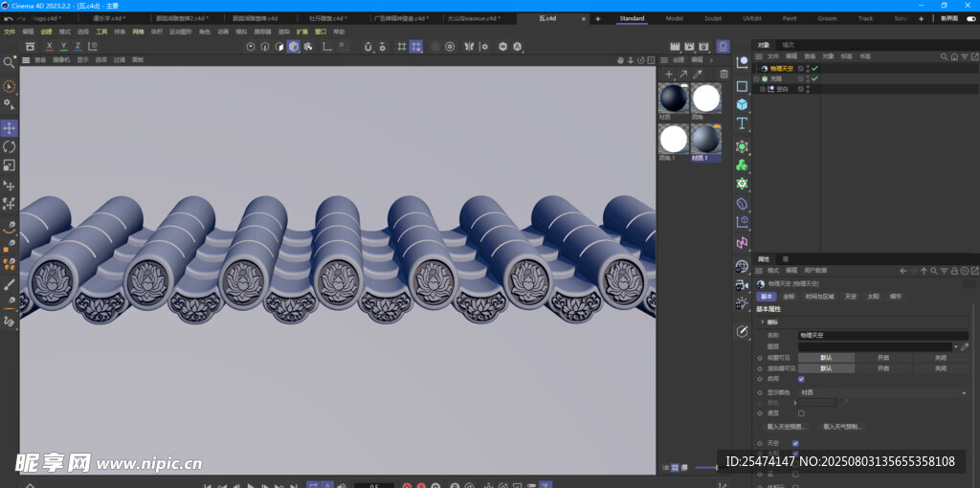Expand the 克隆 object tree node
This screenshot has height=488, width=980.
[756, 78]
